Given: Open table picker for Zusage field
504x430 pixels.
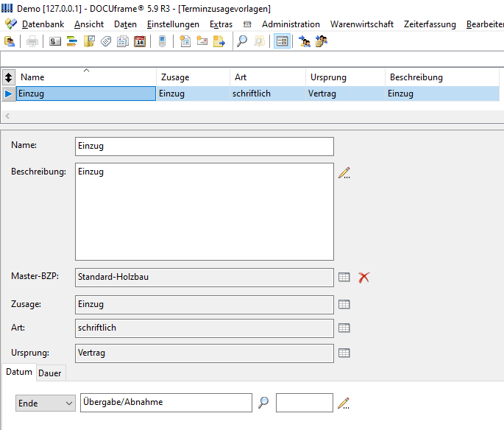Looking at the screenshot, I should tap(344, 304).
